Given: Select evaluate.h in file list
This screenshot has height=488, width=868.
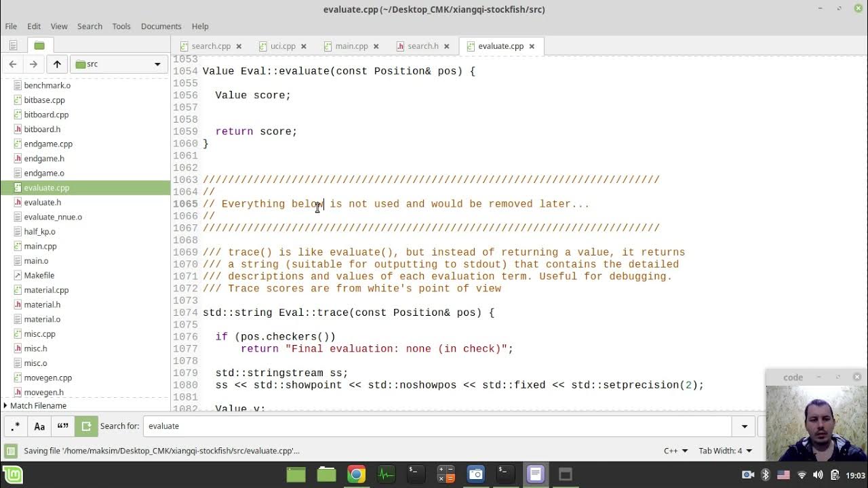Looking at the screenshot, I should pos(42,202).
